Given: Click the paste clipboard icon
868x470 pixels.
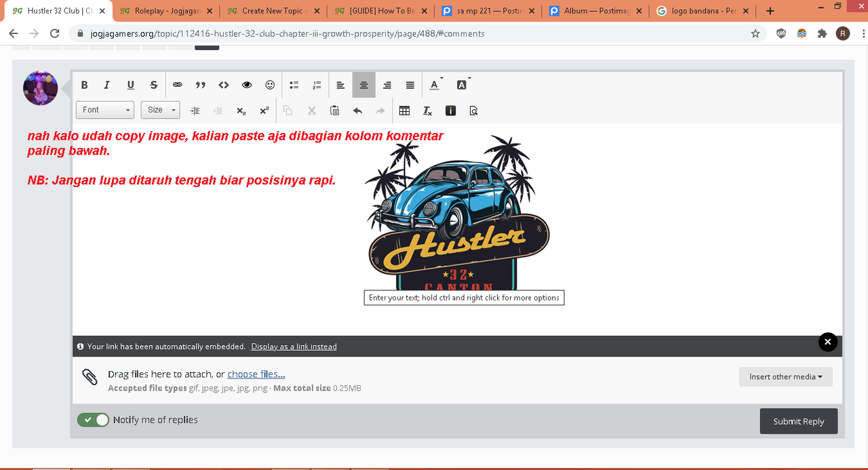Looking at the screenshot, I should click(334, 111).
